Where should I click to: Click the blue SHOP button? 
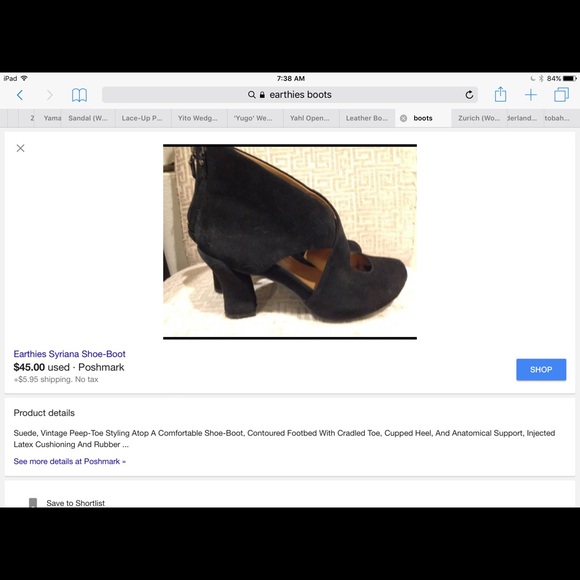tap(541, 370)
